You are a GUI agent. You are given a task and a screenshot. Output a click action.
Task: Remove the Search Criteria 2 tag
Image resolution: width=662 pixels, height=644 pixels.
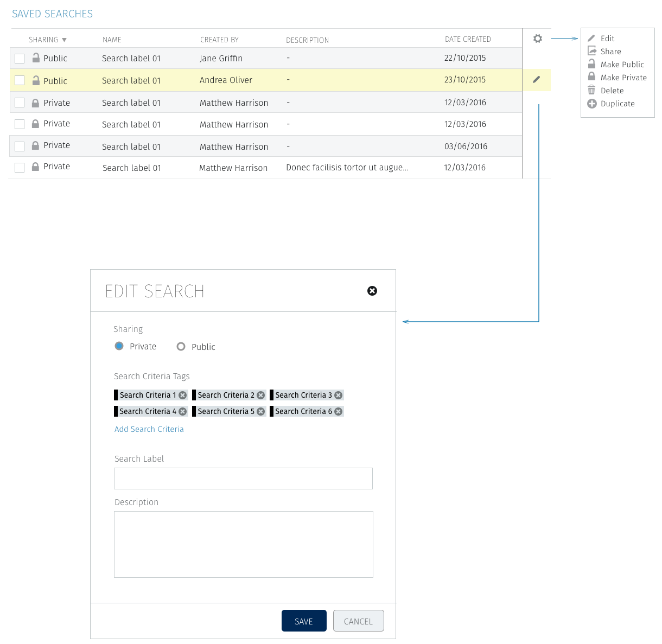[260, 395]
